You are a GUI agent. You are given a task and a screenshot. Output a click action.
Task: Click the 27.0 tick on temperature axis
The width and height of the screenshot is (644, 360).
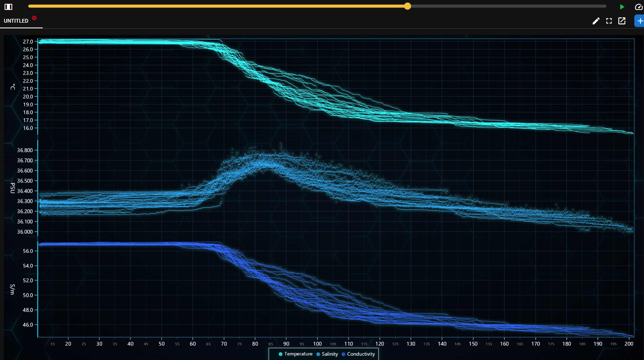tap(28, 41)
